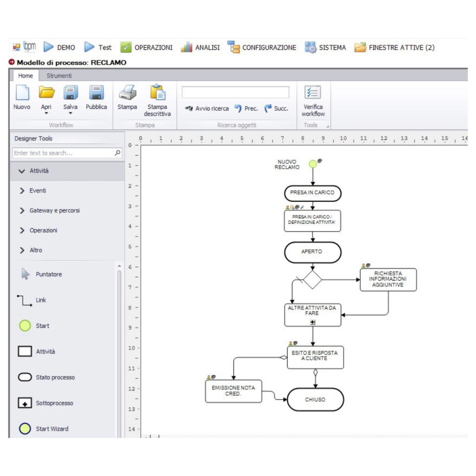This screenshot has width=476, height=476.
Task: Switch to the Home ribbon tab
Action: tap(26, 76)
